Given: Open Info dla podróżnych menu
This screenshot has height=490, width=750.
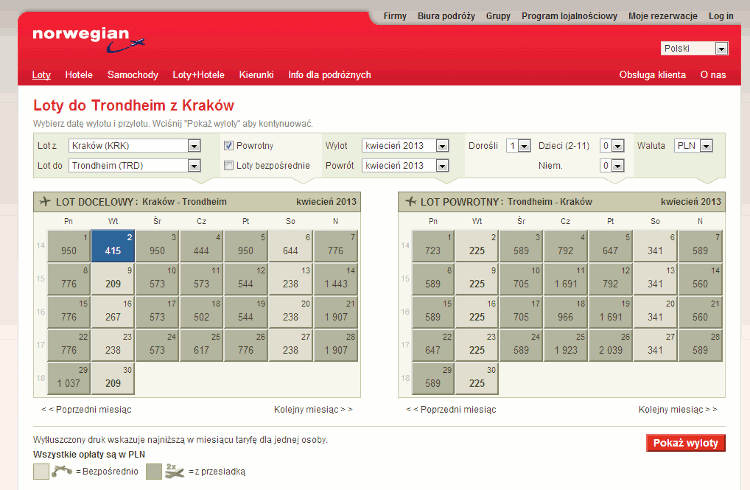Looking at the screenshot, I should (330, 75).
